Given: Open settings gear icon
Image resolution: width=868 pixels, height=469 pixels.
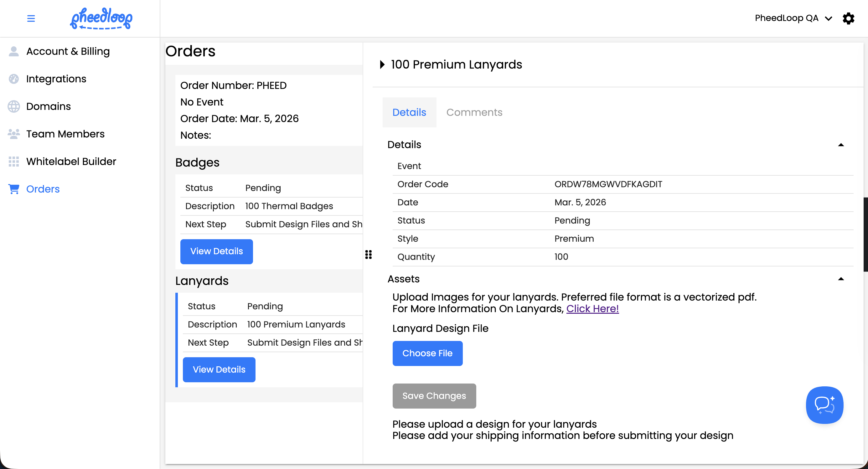Looking at the screenshot, I should tap(848, 18).
